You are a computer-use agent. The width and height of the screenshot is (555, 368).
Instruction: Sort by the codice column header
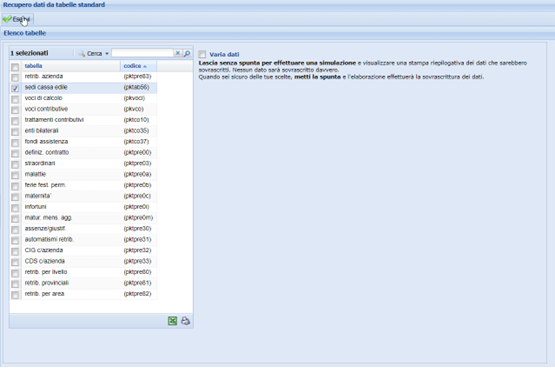138,66
